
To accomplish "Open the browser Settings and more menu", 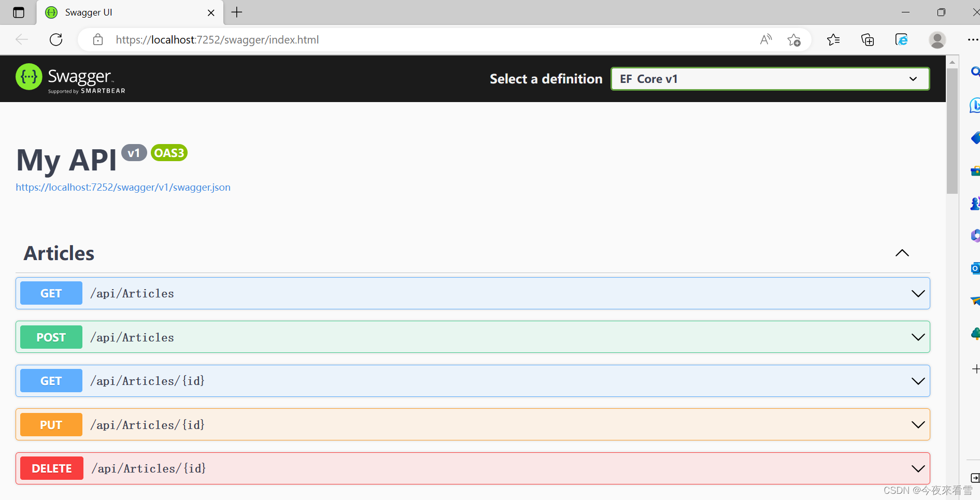I will click(x=973, y=39).
